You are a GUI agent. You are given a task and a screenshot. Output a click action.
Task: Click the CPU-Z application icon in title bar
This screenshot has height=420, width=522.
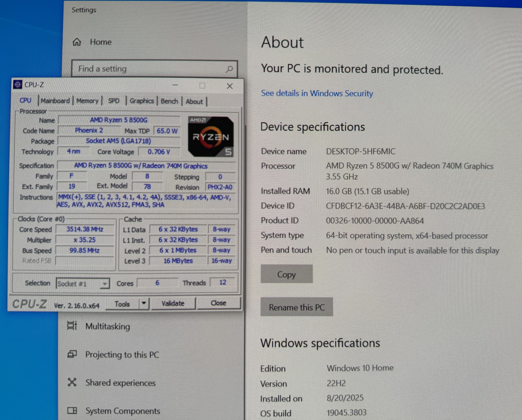[18, 85]
